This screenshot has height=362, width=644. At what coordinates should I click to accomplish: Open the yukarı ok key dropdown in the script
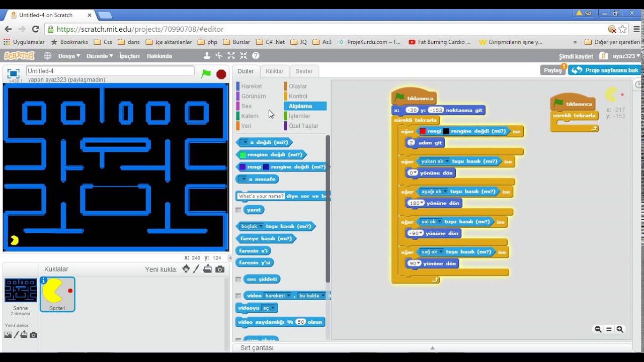point(448,161)
